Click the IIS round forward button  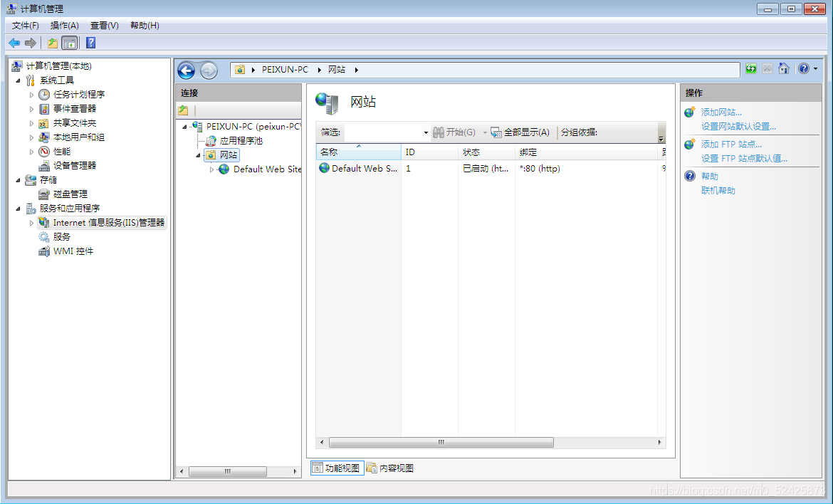coord(209,70)
